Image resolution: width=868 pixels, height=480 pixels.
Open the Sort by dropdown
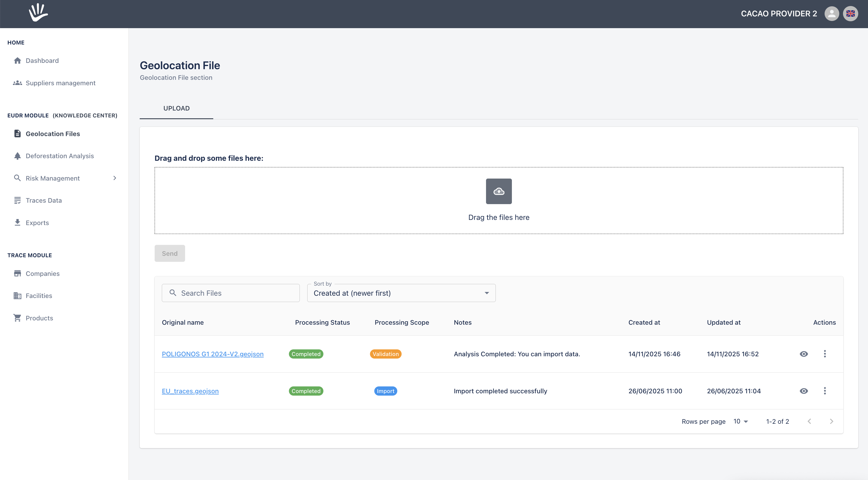click(x=401, y=293)
